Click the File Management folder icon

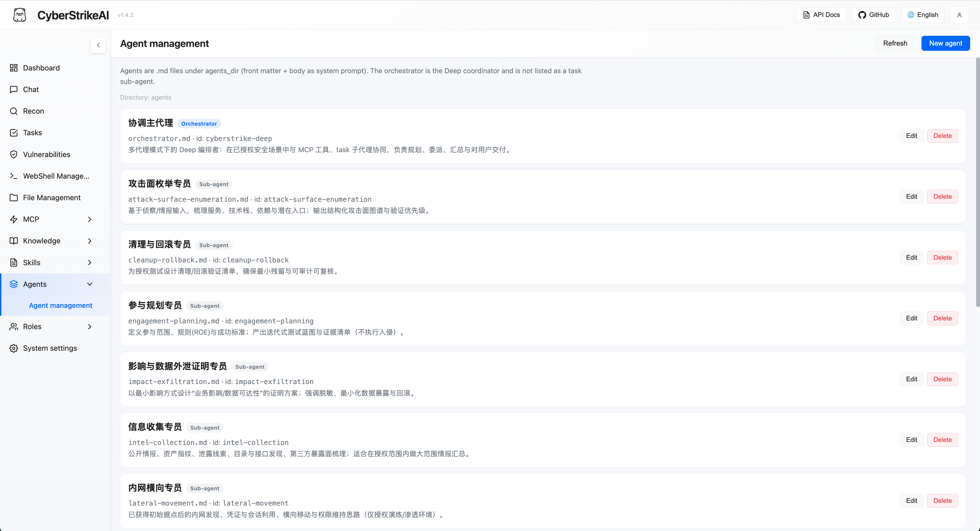pyautogui.click(x=14, y=198)
